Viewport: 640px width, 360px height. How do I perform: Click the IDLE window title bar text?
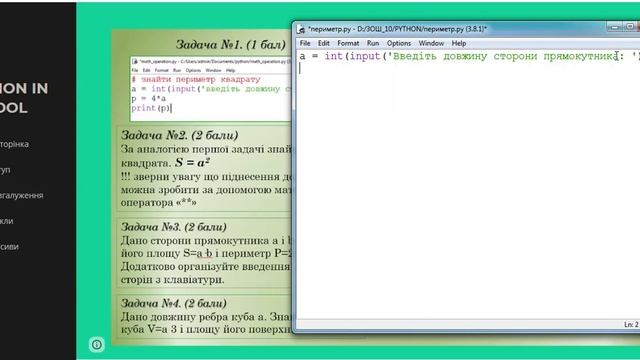pos(397,29)
